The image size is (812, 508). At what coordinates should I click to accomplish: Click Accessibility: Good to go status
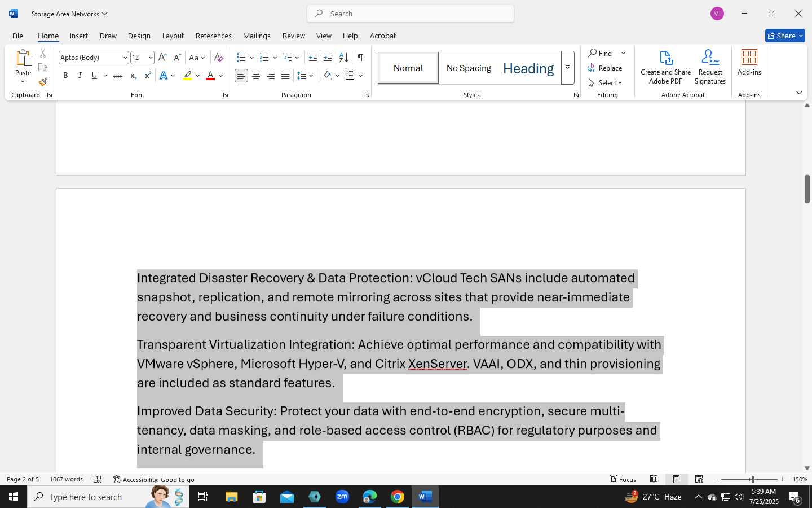point(154,479)
